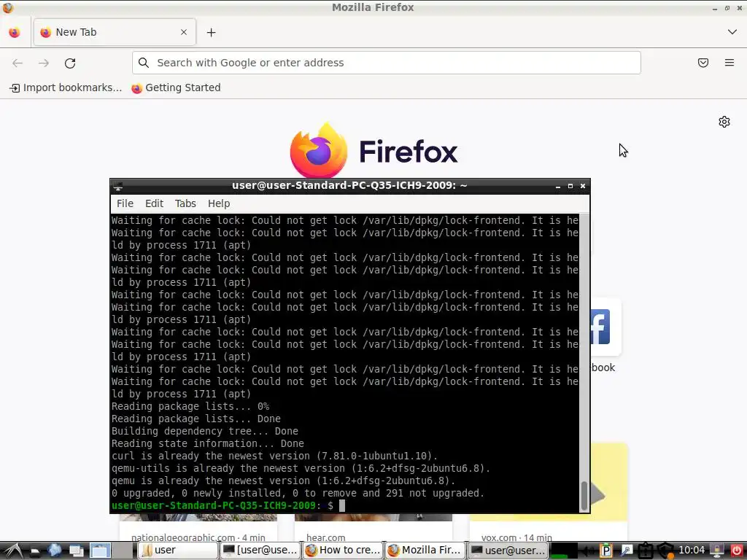Switch to 'Mozilla Fir...' taskbar window
747x560 pixels.
tap(425, 551)
